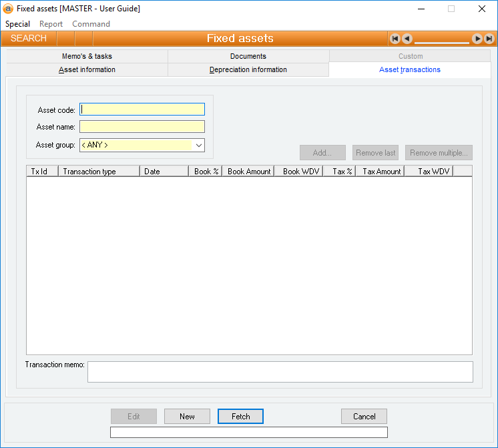
Task: Focus the Asset code input field
Action: tap(142, 109)
